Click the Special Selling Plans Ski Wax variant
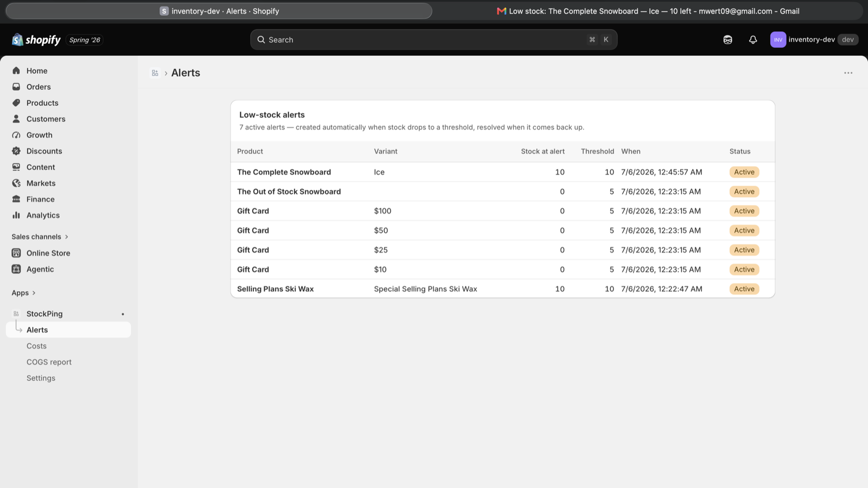 coord(425,289)
